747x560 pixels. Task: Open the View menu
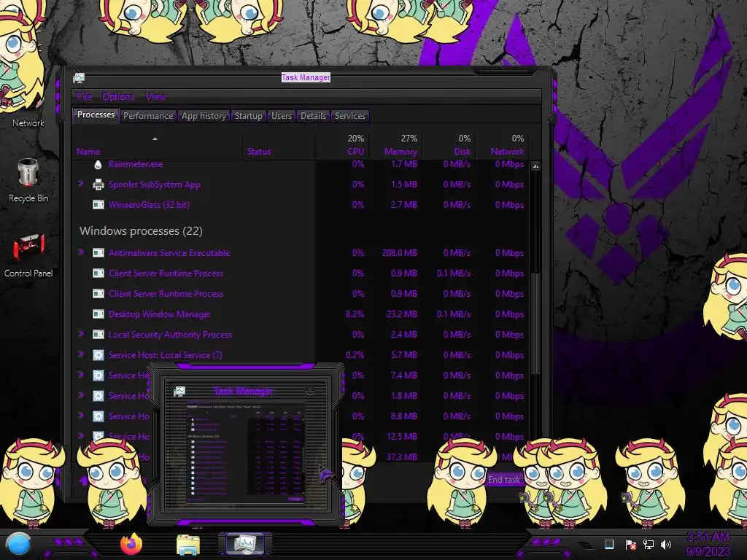pos(155,97)
